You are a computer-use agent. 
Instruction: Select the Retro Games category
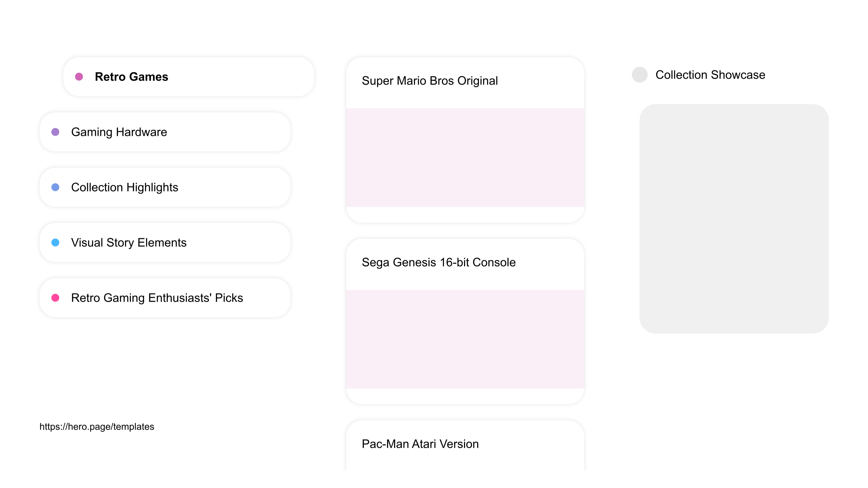pos(189,77)
